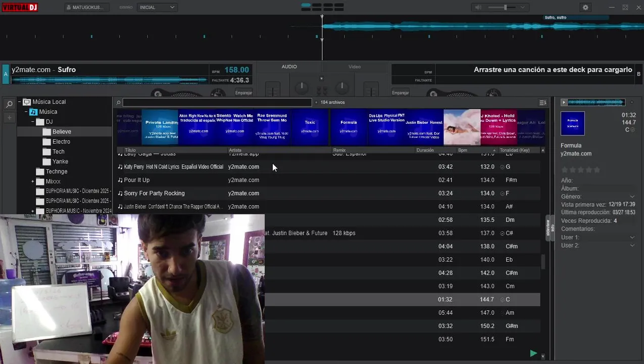Click the deck A remaining time 4:36.3
Image resolution: width=644 pixels, height=364 pixels.
pos(239,80)
